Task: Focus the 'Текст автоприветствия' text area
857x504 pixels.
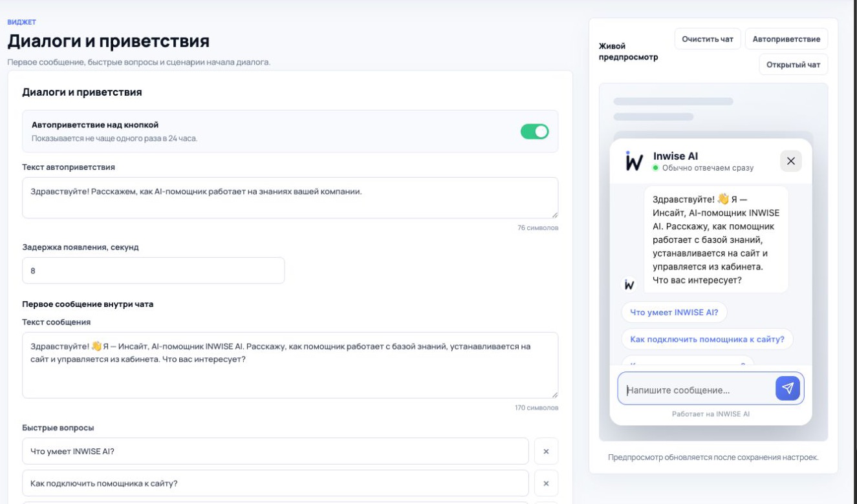Action: [x=290, y=198]
